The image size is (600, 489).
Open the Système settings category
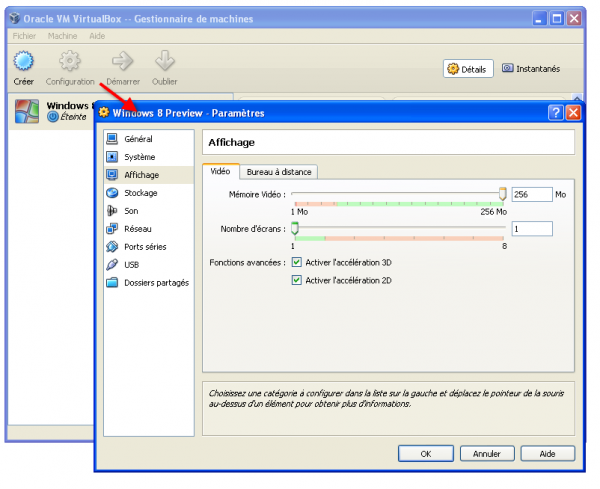139,156
